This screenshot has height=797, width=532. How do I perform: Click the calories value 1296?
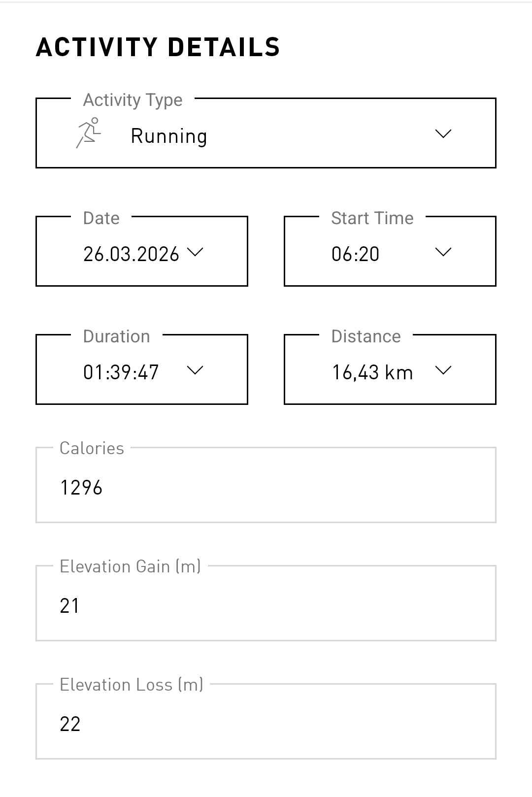81,488
